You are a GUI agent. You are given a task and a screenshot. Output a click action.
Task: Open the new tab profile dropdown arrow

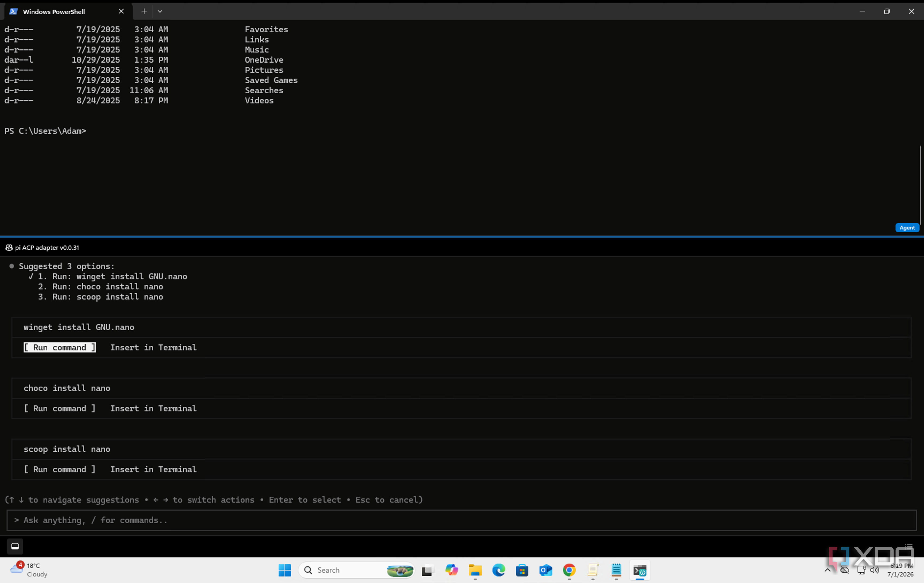[160, 11]
